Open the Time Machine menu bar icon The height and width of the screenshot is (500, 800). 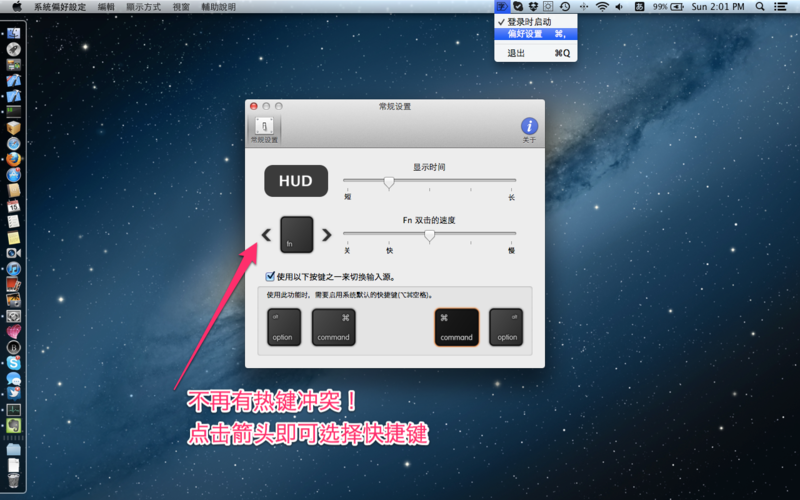[565, 6]
